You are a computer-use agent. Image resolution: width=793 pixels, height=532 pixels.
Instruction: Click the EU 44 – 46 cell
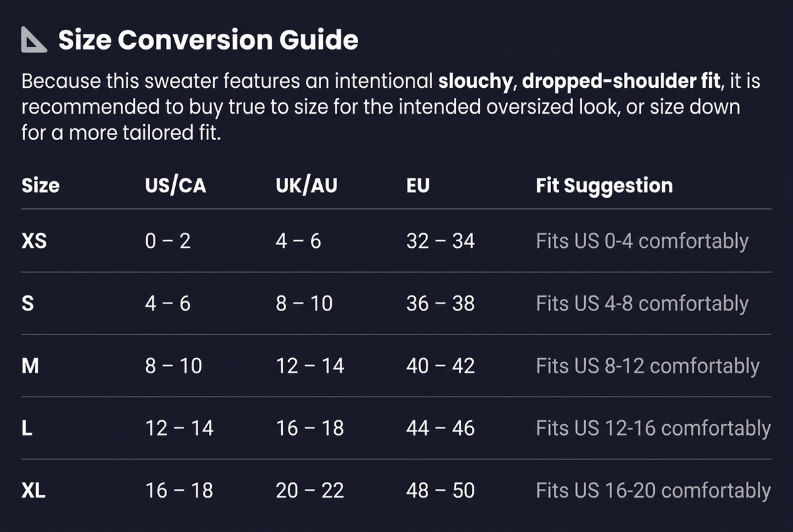(x=440, y=428)
